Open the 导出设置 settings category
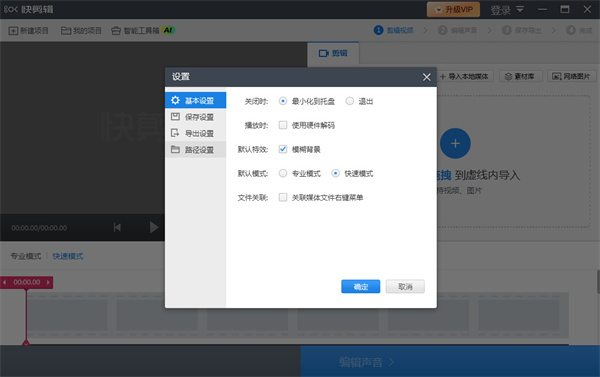The width and height of the screenshot is (600, 377). (x=196, y=133)
